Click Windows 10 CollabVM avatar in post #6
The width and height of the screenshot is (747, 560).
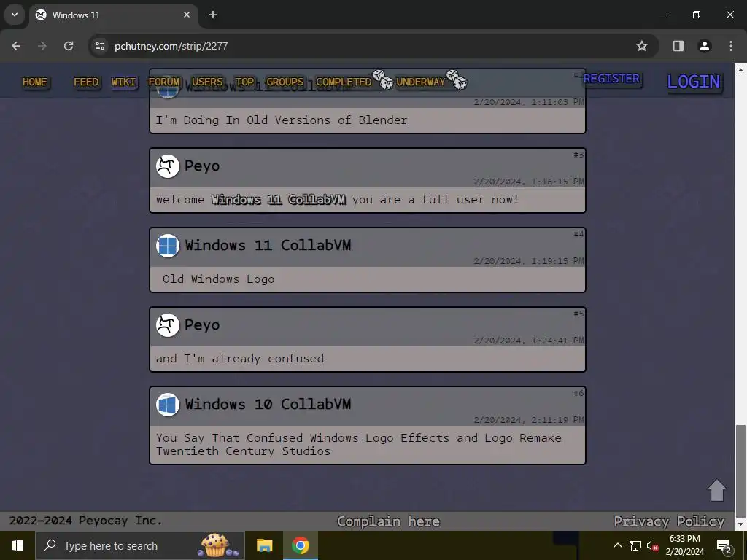click(x=168, y=405)
